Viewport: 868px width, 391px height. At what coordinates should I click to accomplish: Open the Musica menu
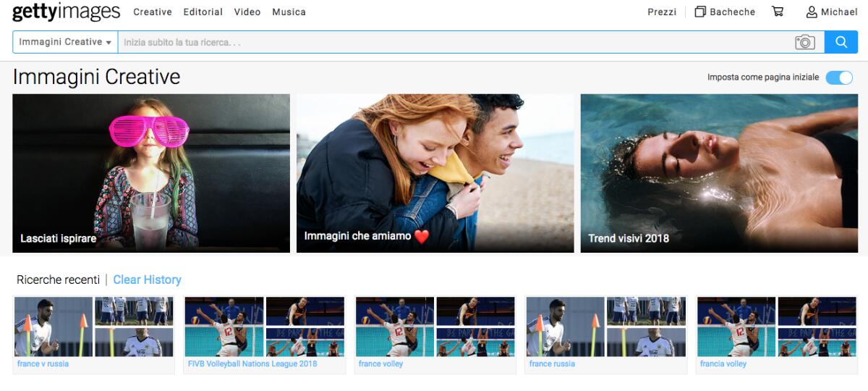pyautogui.click(x=289, y=12)
